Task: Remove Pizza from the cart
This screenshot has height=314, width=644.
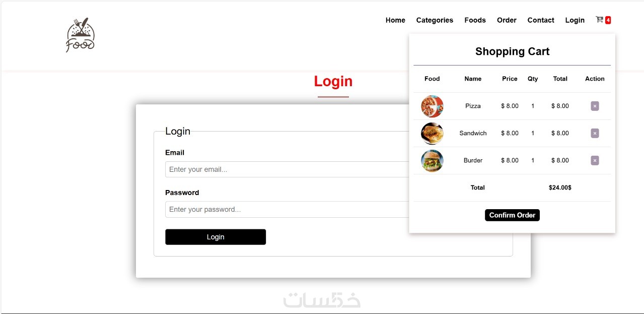Action: [595, 106]
